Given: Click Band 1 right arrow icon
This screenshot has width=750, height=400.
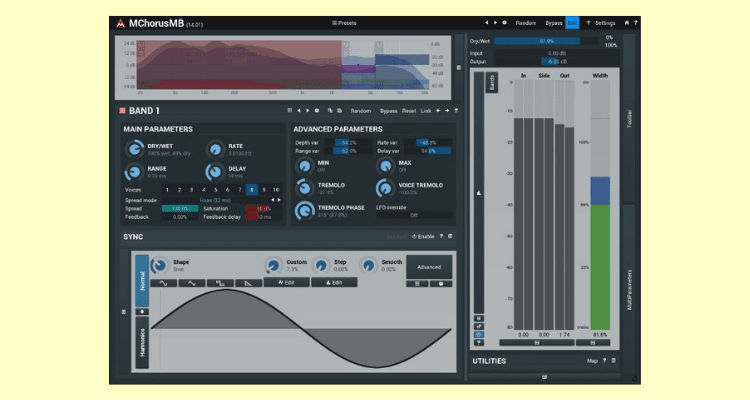Looking at the screenshot, I should coord(447,111).
